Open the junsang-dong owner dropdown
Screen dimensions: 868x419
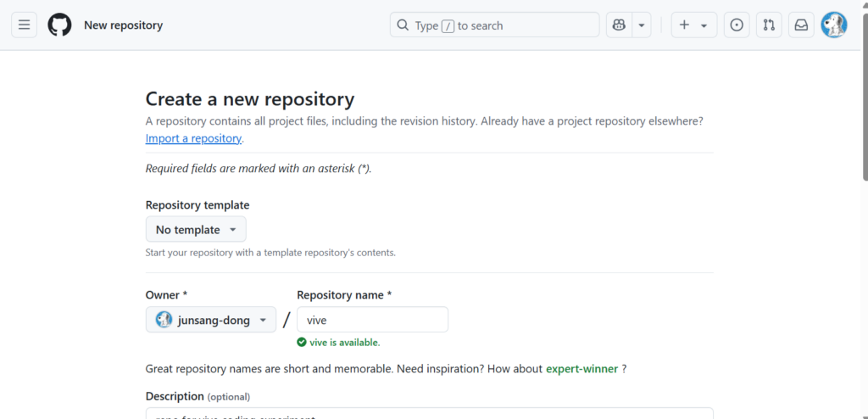click(x=211, y=320)
